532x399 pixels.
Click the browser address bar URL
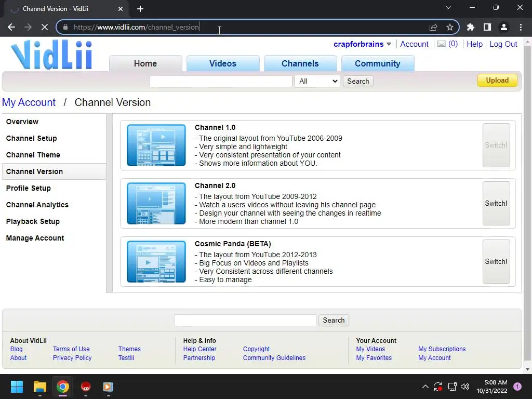point(137,27)
